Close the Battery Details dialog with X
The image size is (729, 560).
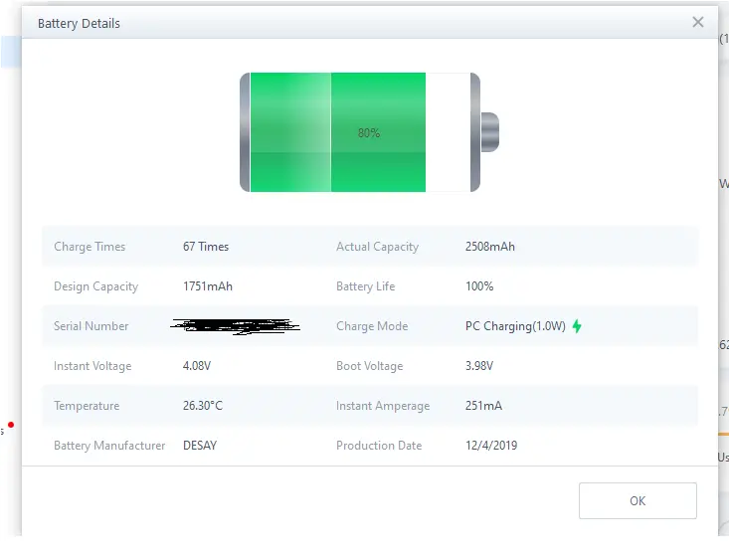coord(697,22)
